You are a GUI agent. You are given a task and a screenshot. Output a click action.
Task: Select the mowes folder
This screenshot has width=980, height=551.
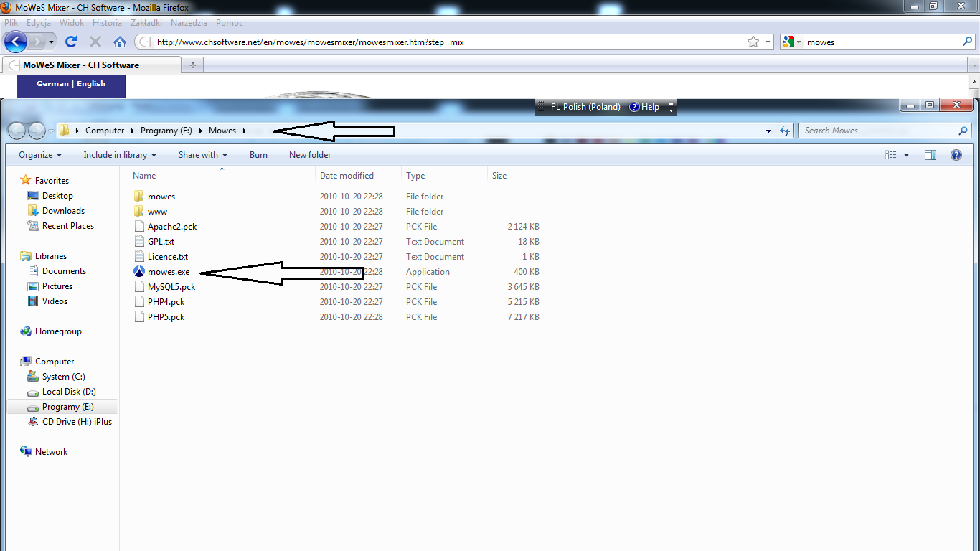[x=161, y=197]
